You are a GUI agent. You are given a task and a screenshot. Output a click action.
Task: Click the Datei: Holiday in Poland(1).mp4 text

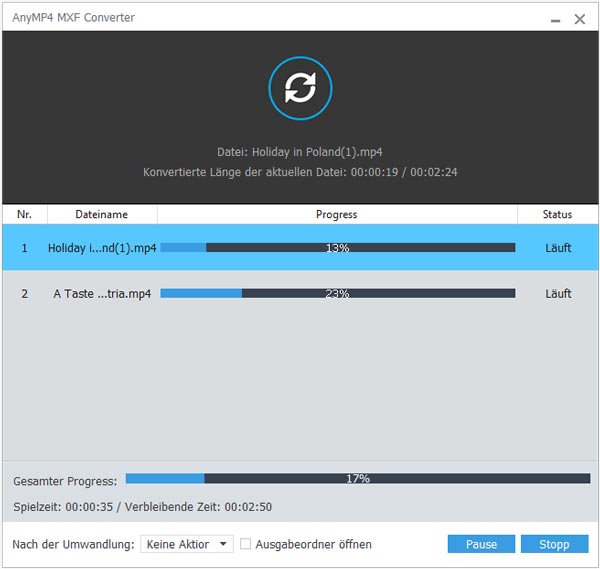300,152
